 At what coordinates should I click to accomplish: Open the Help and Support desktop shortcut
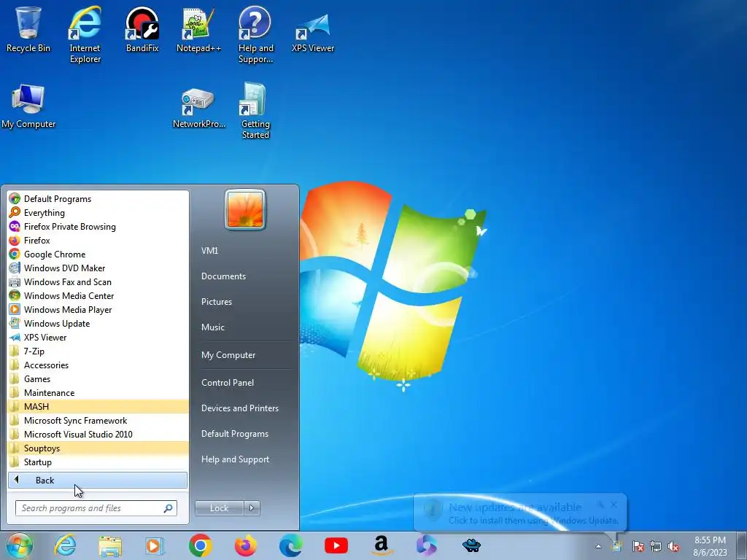(255, 34)
